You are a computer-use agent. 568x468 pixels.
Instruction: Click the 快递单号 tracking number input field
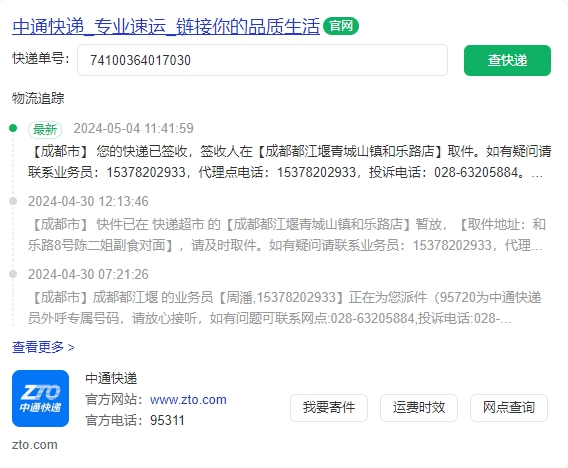262,60
